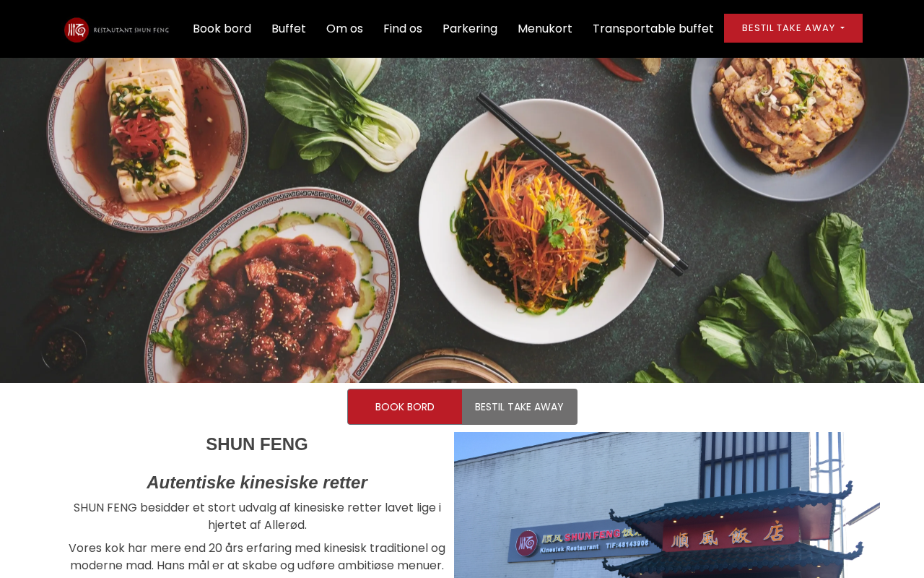Screen dimensions: 924x578
Task: Open the Parkering page link
Action: [x=470, y=29]
